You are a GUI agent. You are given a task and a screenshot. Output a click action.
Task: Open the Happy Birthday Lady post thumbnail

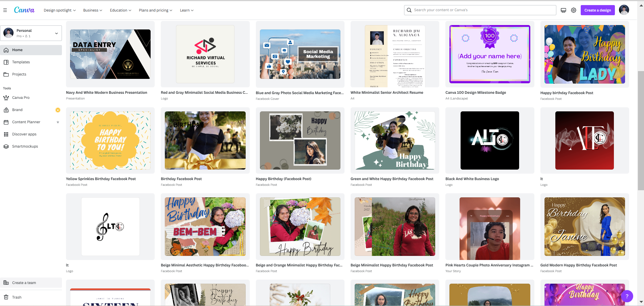point(585,54)
